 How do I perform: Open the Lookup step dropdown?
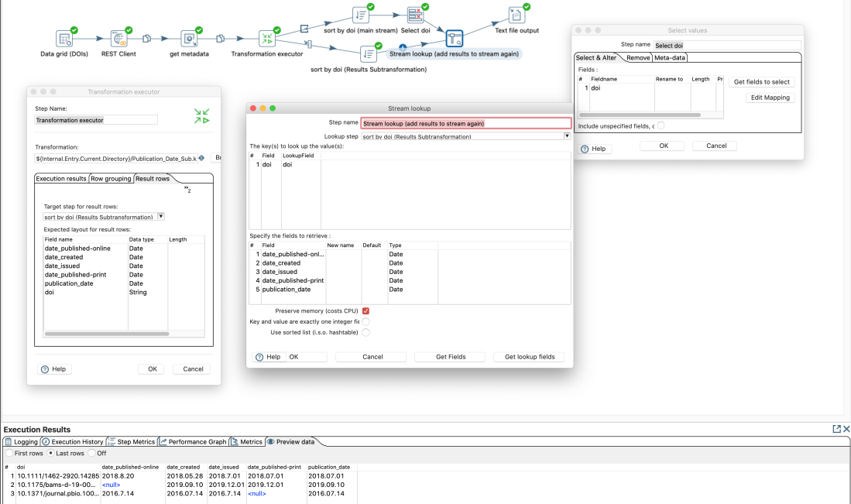click(x=567, y=136)
